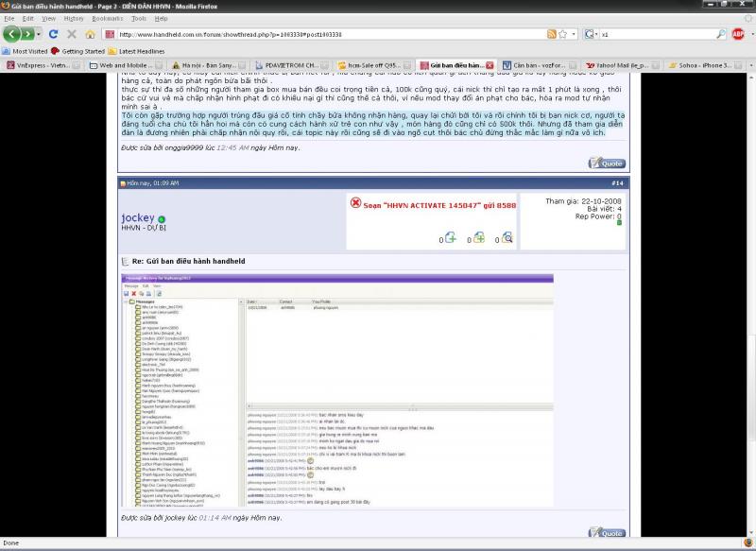Reload the page with the refresh icon

pos(51,34)
